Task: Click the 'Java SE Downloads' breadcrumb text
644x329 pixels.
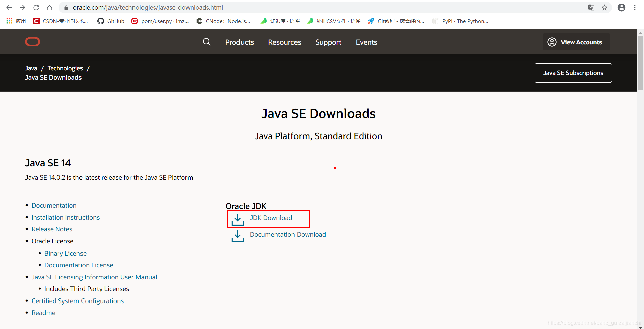Action: [x=53, y=77]
